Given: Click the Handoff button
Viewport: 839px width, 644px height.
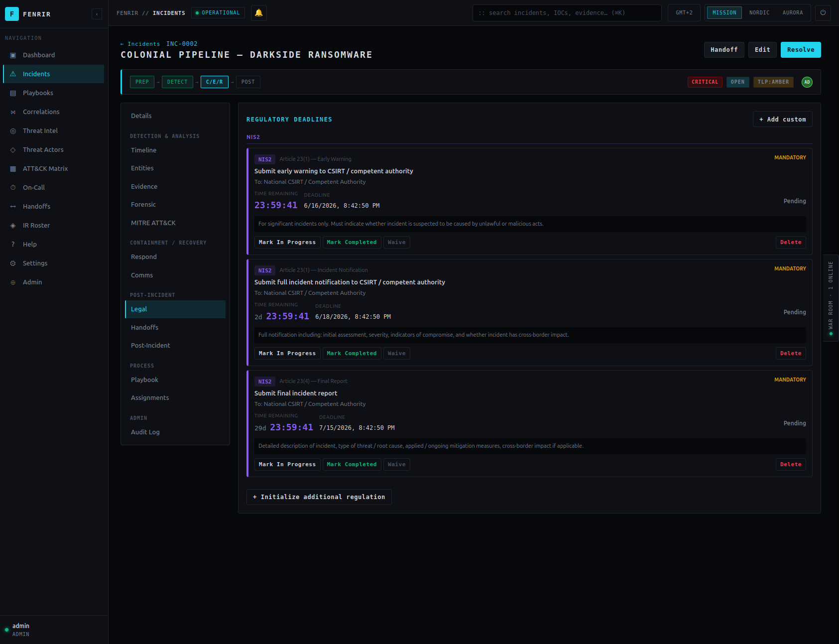Looking at the screenshot, I should [x=724, y=50].
